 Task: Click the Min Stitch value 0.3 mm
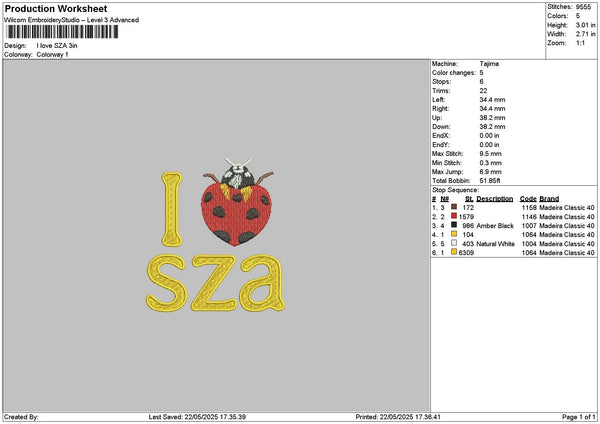pos(490,163)
